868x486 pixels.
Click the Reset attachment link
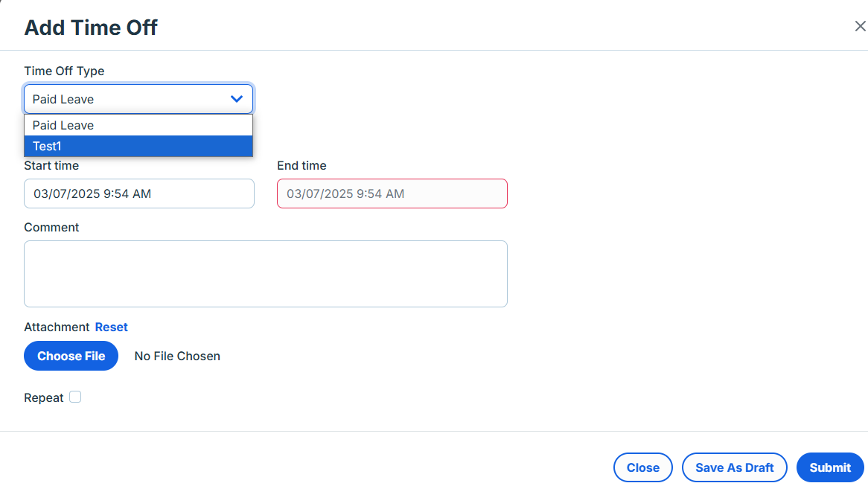coord(111,327)
